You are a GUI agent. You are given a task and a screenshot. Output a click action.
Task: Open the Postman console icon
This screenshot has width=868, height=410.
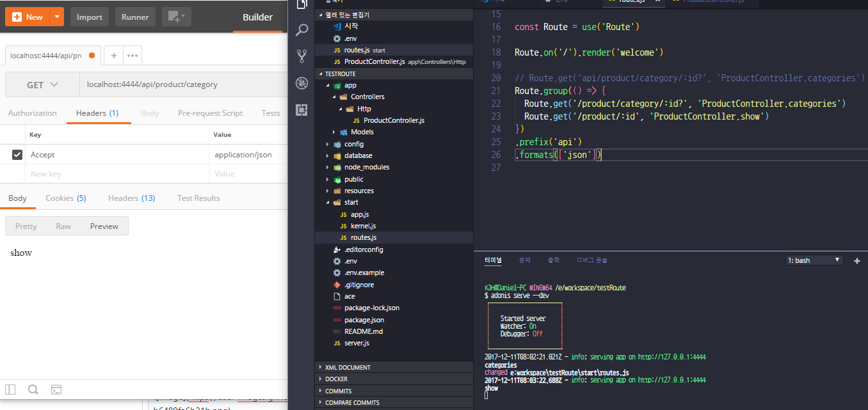click(x=56, y=389)
